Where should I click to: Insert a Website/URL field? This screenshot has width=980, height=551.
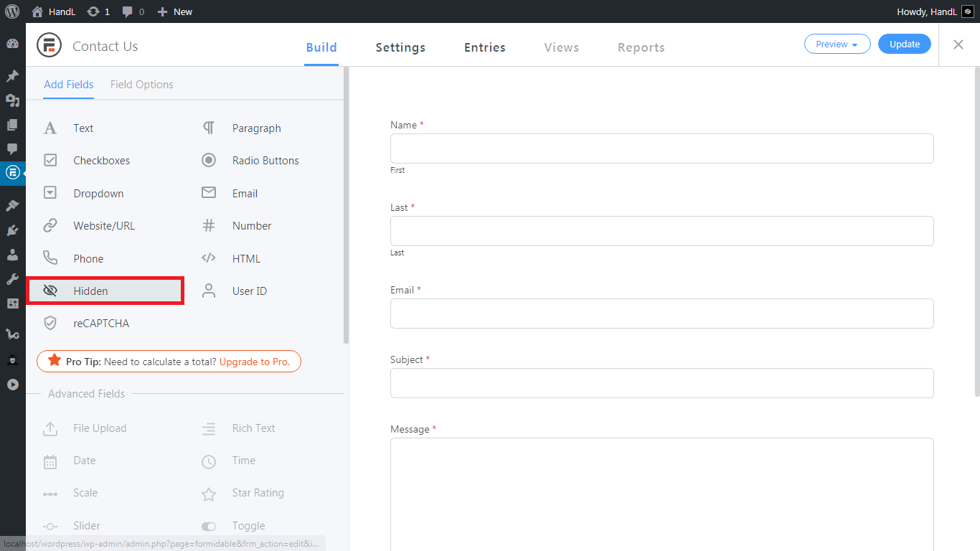(x=103, y=226)
